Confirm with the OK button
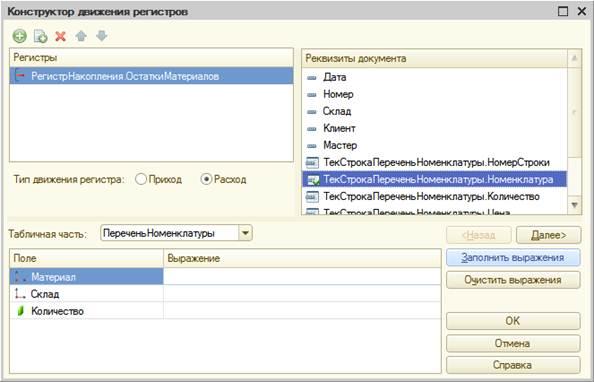The width and height of the screenshot is (594, 382). [x=513, y=321]
